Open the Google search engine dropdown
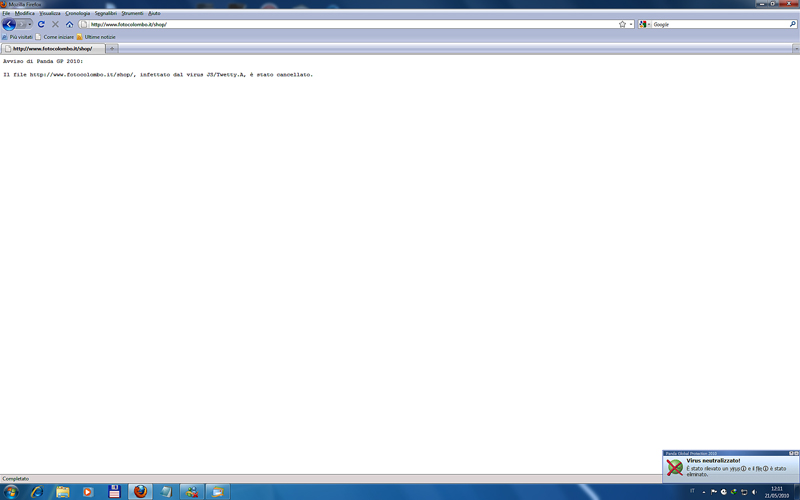 point(645,24)
